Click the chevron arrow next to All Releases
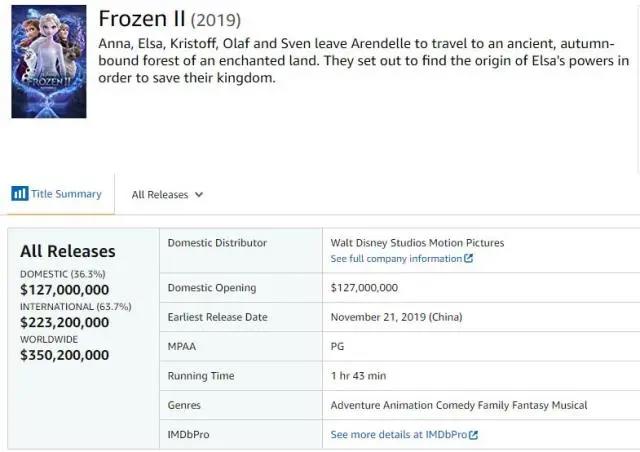 coord(199,195)
